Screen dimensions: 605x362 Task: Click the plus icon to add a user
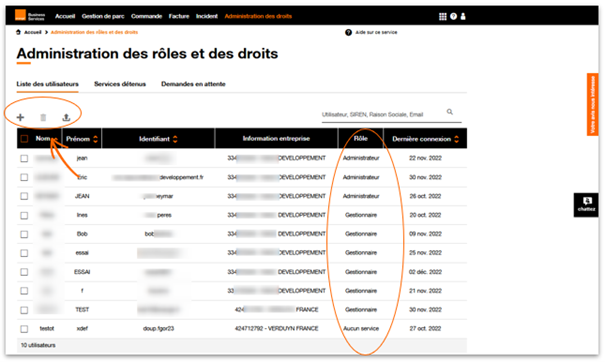[x=20, y=117]
